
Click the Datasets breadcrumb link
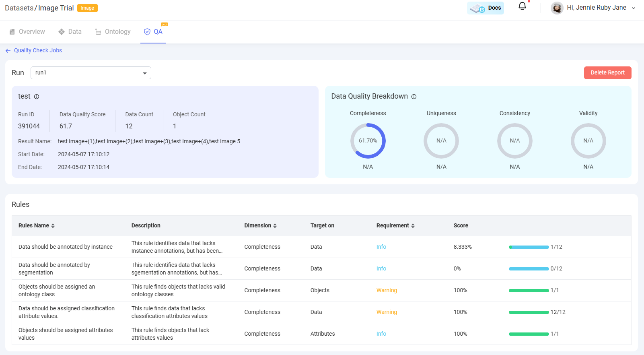click(x=19, y=8)
